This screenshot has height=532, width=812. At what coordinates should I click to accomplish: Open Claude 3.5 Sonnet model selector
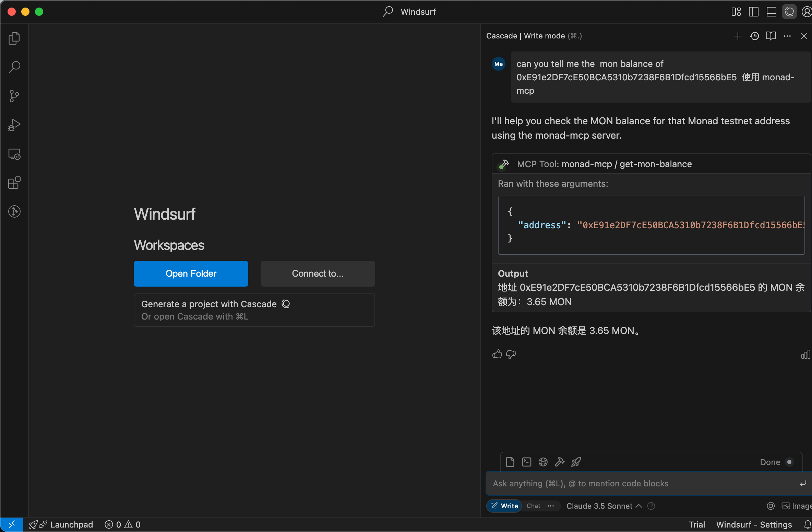(x=604, y=506)
